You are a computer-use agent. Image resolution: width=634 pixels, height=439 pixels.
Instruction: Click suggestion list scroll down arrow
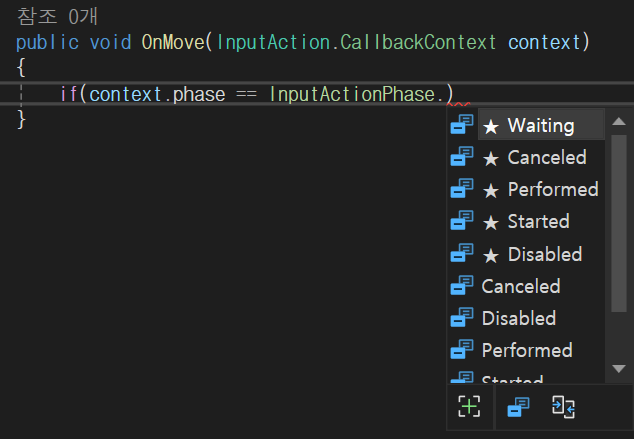click(x=619, y=368)
